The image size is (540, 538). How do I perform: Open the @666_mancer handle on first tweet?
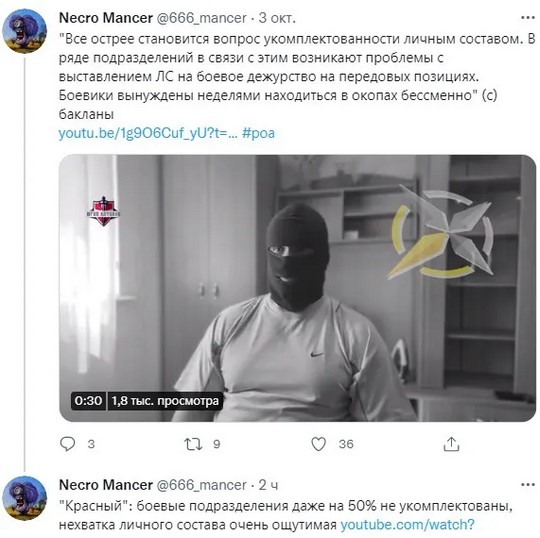pos(201,18)
